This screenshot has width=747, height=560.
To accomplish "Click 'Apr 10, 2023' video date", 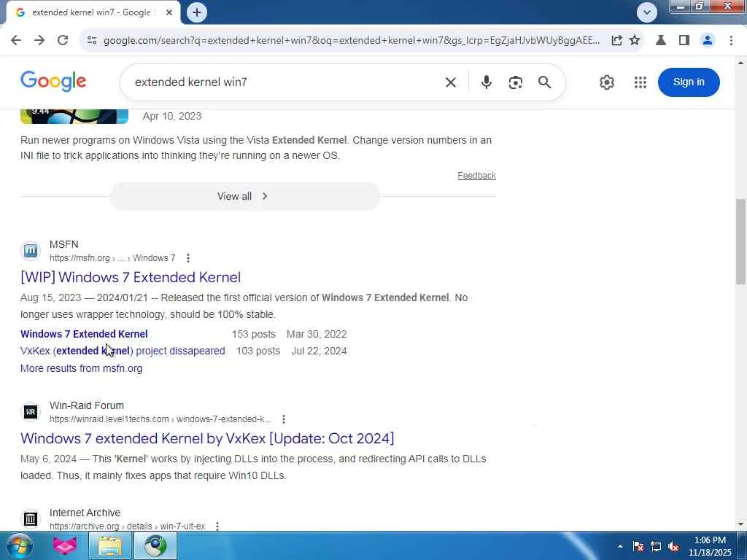I will coord(172,116).
